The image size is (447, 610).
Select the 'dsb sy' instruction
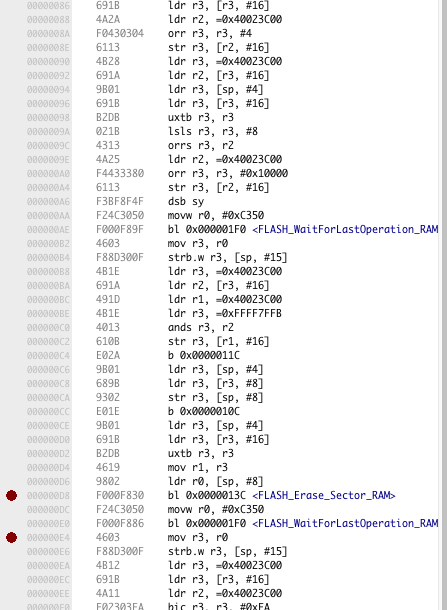[186, 202]
